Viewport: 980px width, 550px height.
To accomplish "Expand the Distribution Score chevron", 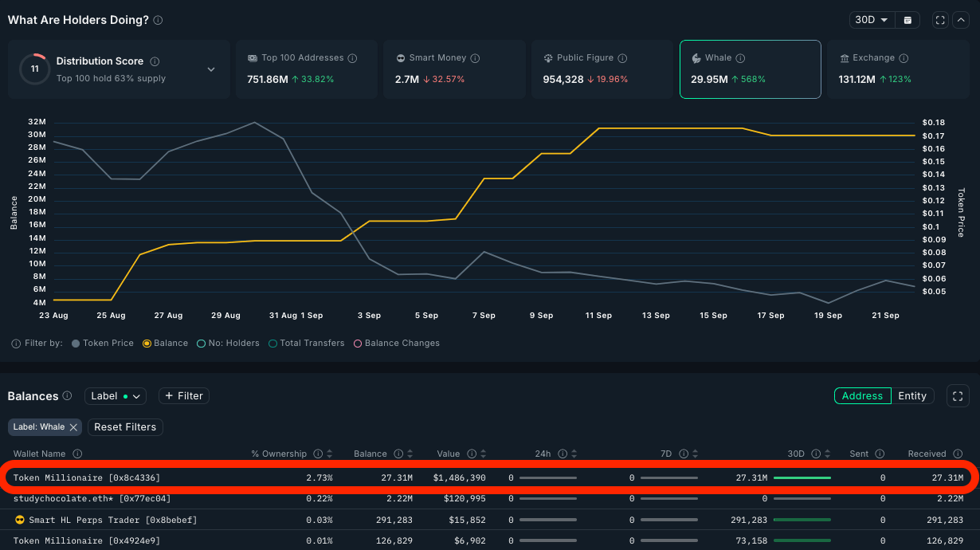I will point(211,69).
